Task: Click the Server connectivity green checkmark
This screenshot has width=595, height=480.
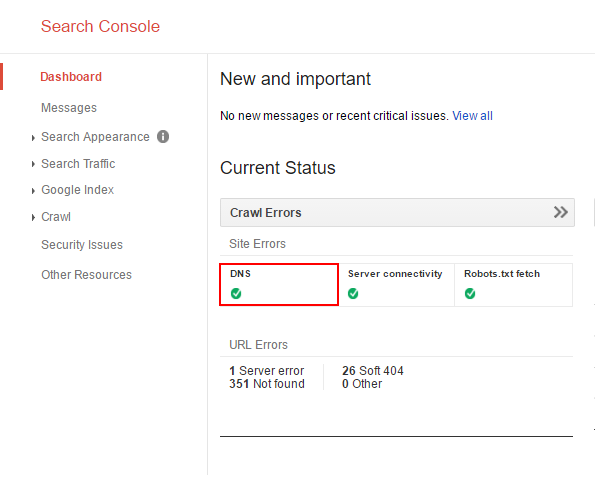Action: (x=353, y=293)
